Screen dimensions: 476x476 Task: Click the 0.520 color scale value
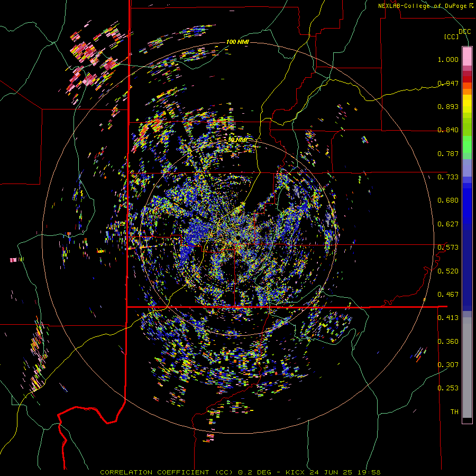click(x=448, y=271)
